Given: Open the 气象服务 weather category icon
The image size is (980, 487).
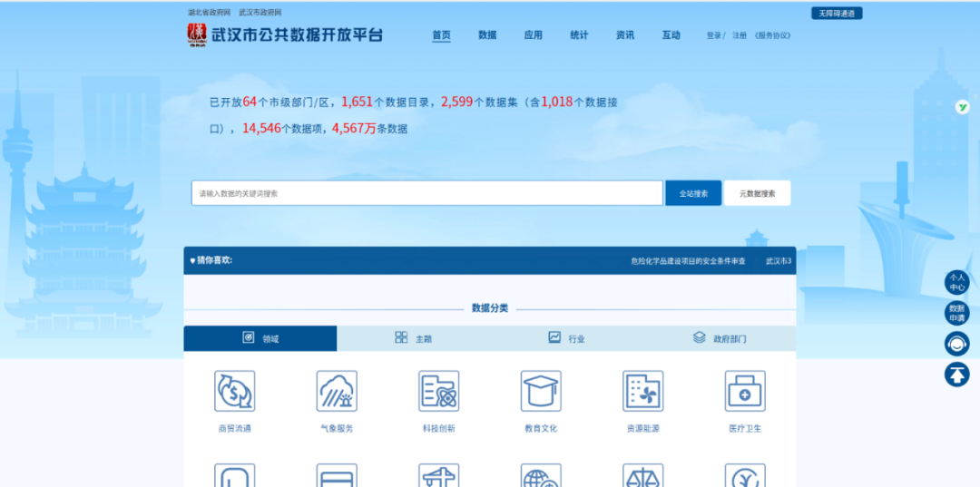Looking at the screenshot, I should [337, 391].
